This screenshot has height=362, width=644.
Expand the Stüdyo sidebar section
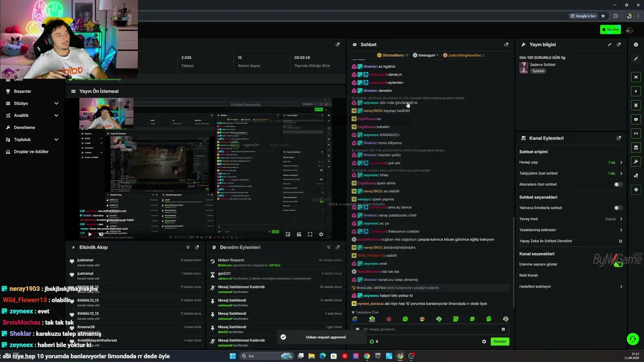coord(32,104)
